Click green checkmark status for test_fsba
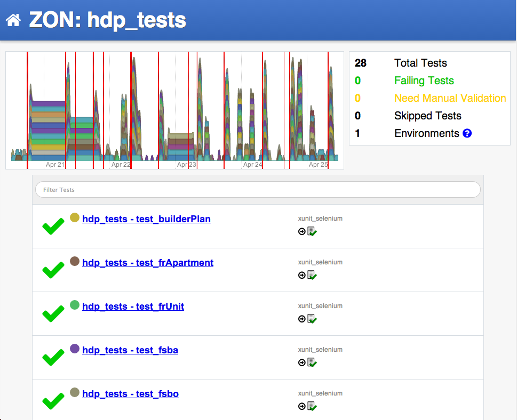Viewport: 517px width, 420px height. [x=53, y=358]
